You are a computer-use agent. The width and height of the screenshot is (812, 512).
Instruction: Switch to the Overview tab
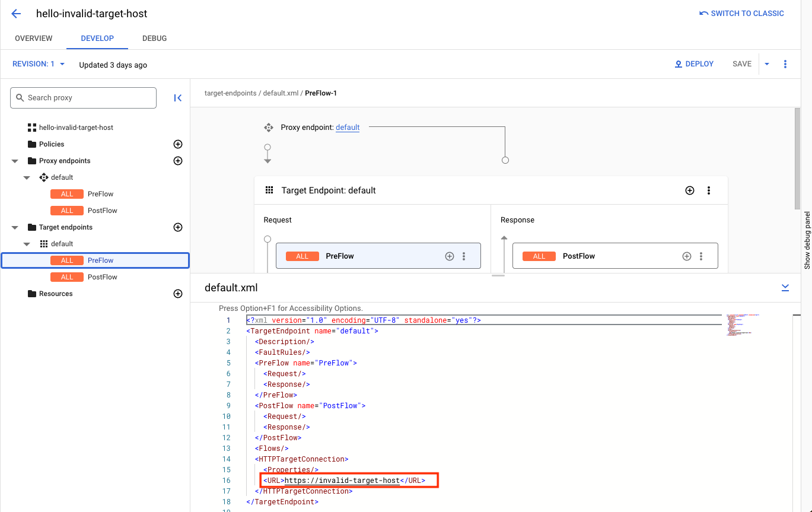34,38
